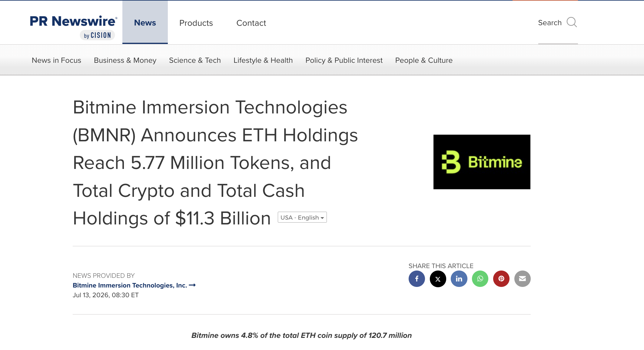Select the News tab
Screen dimensions: 644x350
(145, 22)
